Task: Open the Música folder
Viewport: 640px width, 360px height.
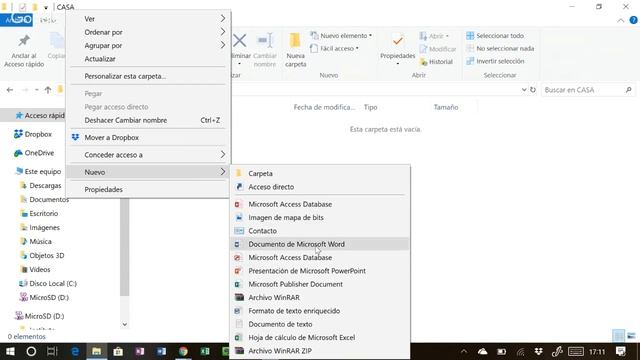Action: click(36, 242)
